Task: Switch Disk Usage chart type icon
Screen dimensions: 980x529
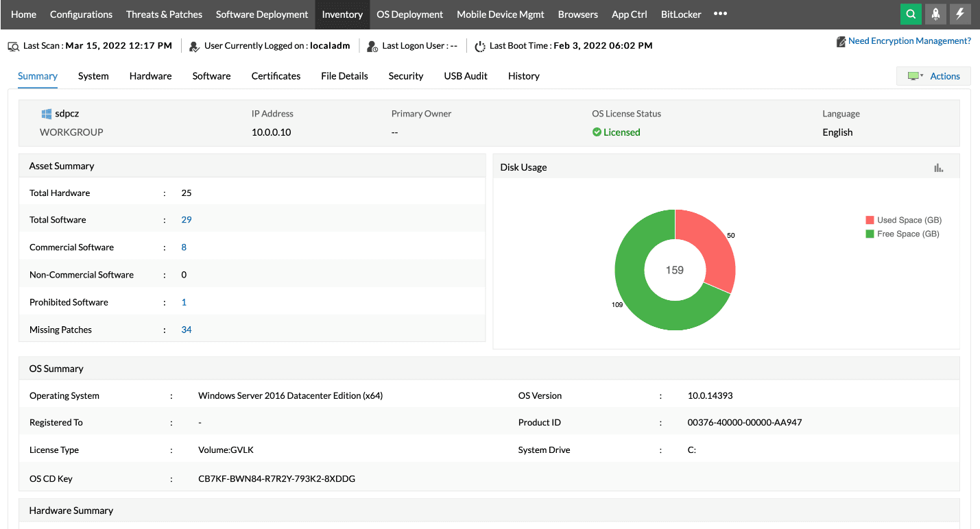Action: pos(939,167)
